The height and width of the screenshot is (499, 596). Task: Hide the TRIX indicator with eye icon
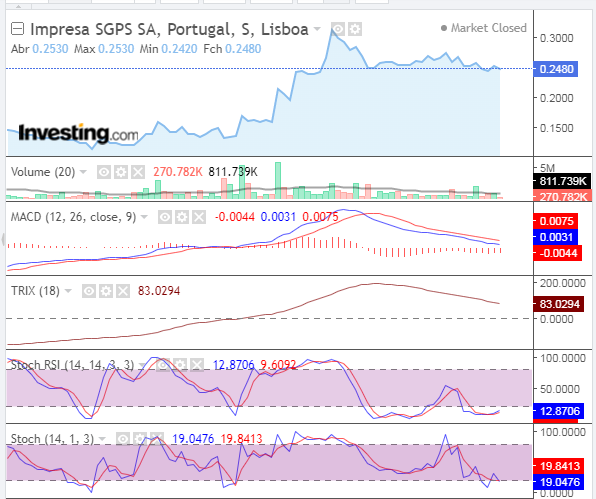pos(89,291)
